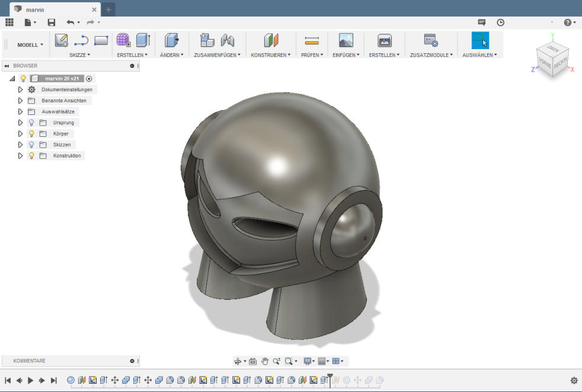This screenshot has width=582, height=392.
Task: Expand the Dokumenteinstellungen node
Action: click(x=20, y=90)
